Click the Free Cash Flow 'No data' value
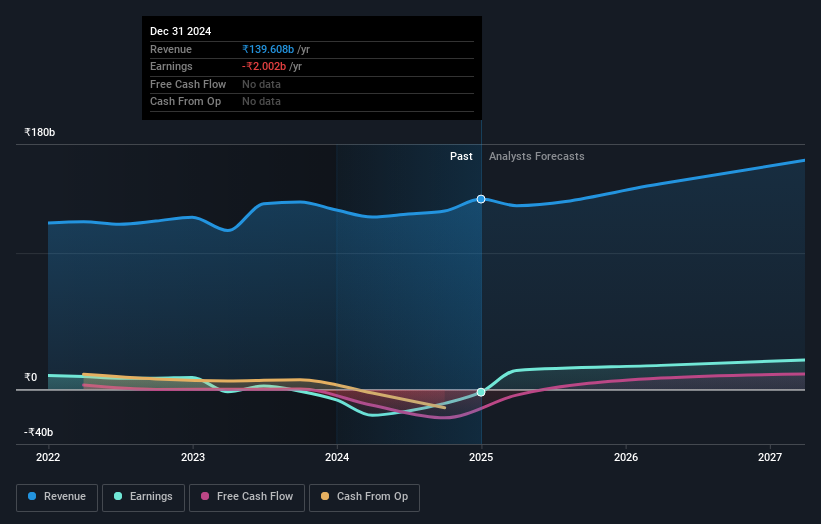This screenshot has height=524, width=821. pyautogui.click(x=261, y=84)
